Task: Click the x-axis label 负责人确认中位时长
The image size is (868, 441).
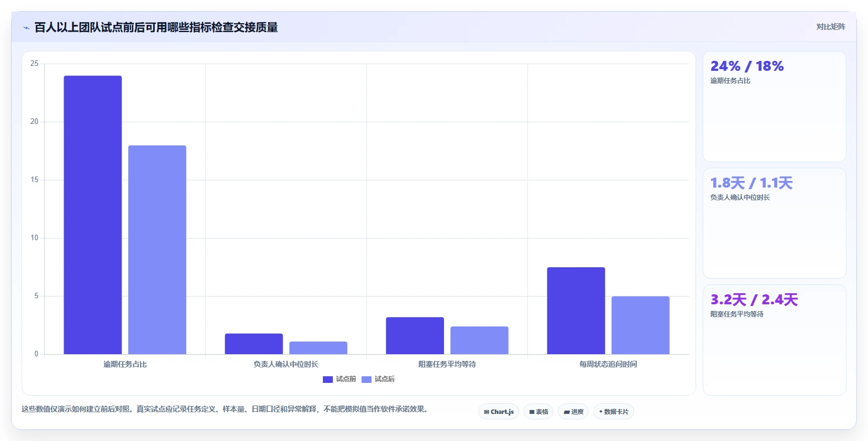Action: click(x=286, y=364)
